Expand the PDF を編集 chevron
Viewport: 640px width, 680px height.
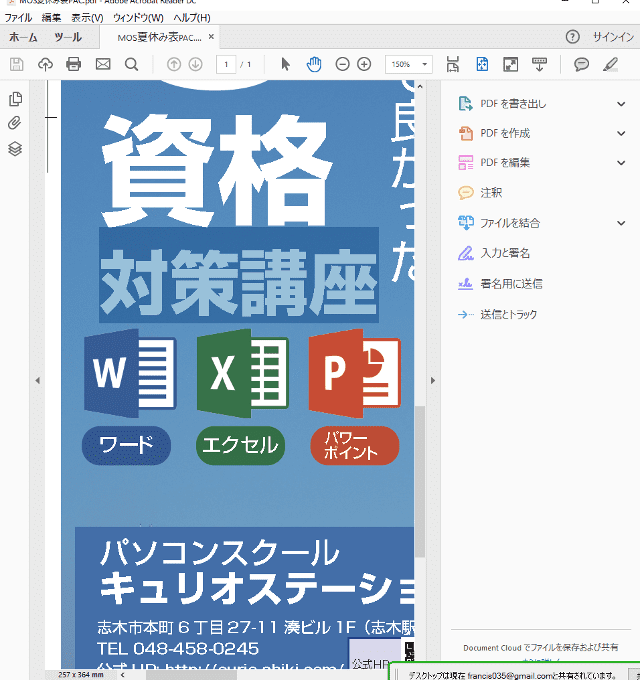(621, 163)
